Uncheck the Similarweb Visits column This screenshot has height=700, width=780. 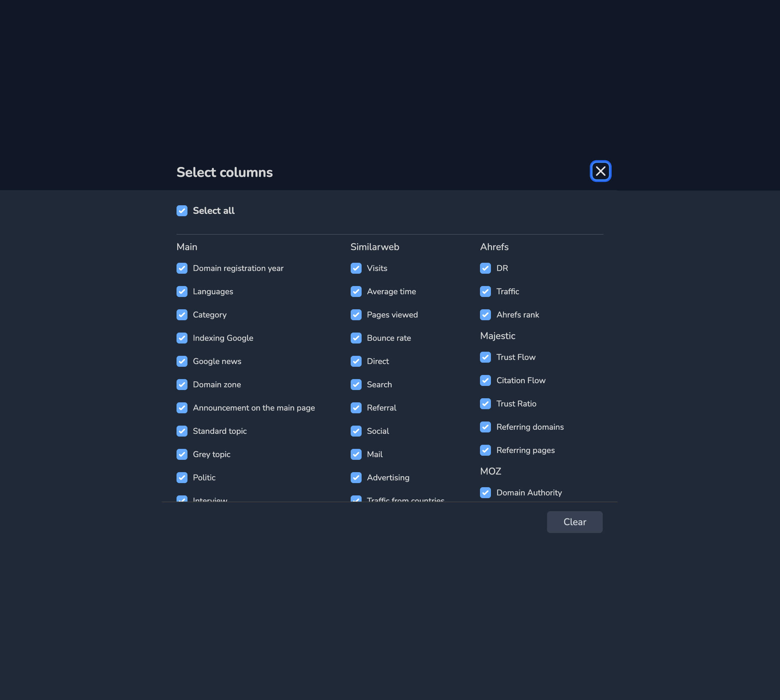point(356,268)
